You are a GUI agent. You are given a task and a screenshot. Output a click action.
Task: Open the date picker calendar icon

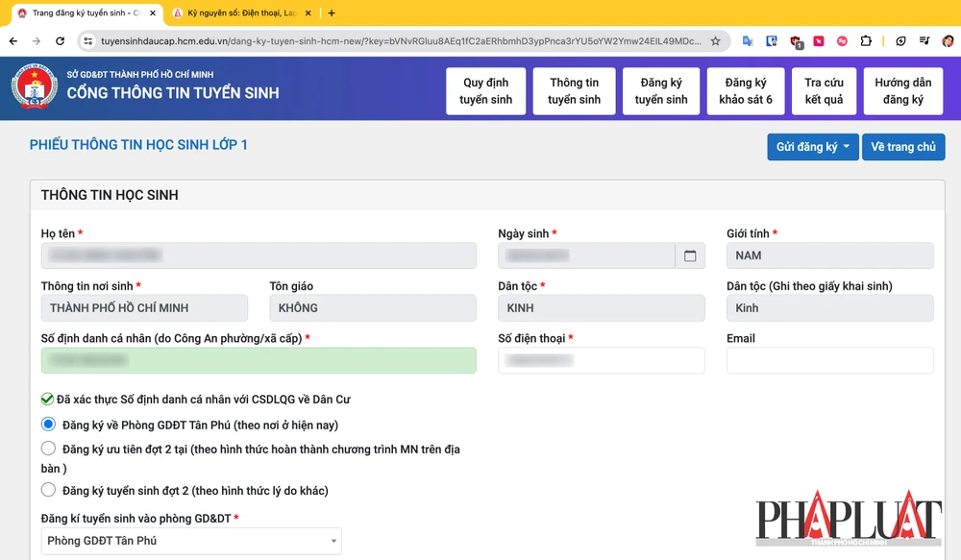pos(690,256)
